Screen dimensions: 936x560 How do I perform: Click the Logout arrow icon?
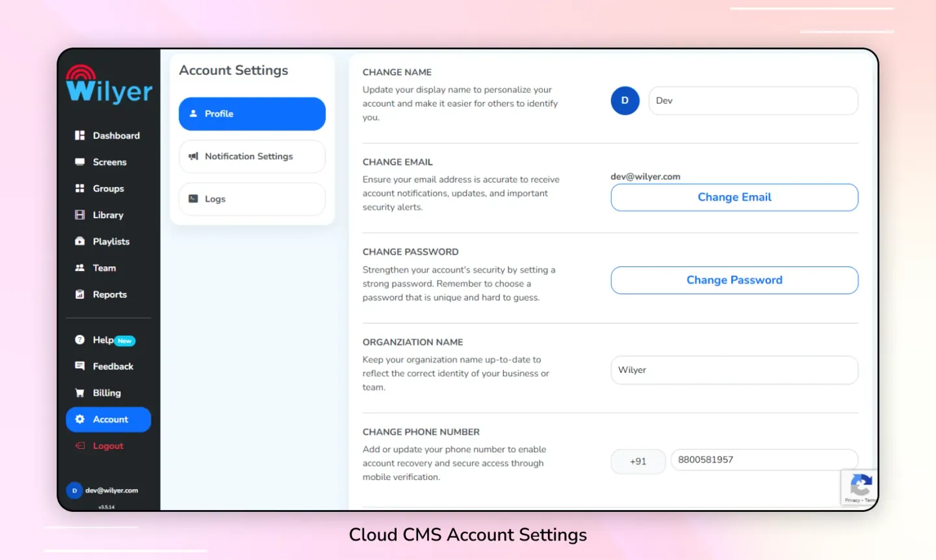(80, 446)
